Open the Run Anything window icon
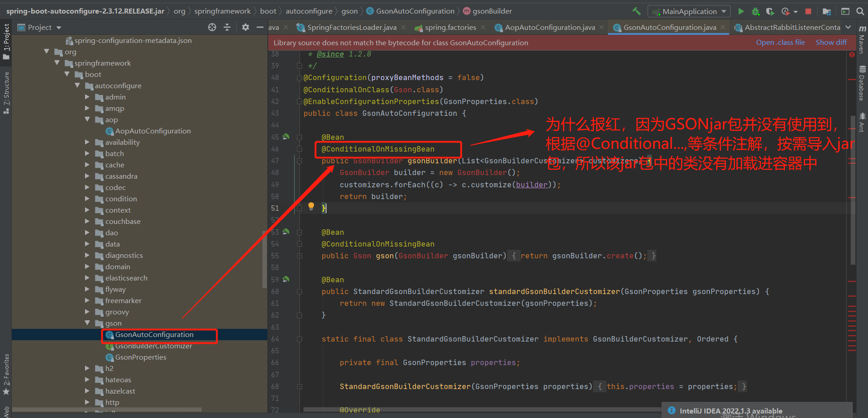The image size is (868, 418). (845, 11)
